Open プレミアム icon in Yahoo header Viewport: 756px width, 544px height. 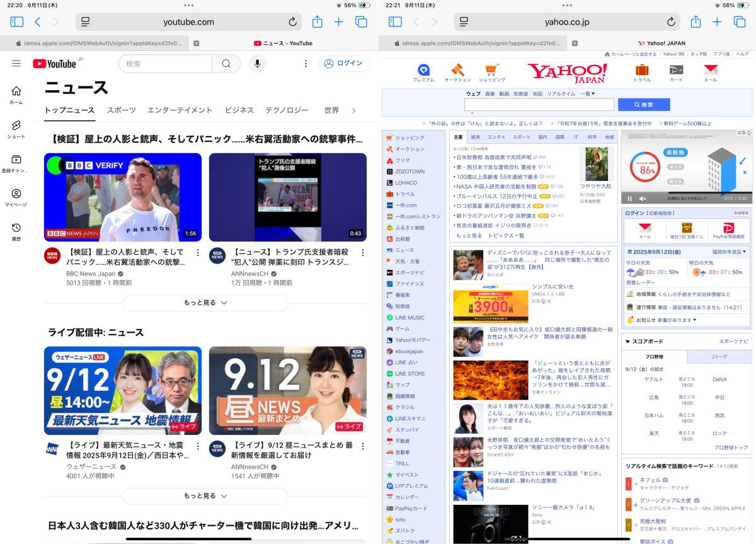423,73
